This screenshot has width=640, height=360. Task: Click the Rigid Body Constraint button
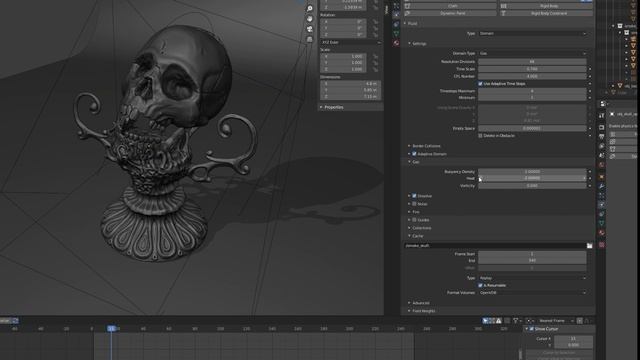click(546, 13)
